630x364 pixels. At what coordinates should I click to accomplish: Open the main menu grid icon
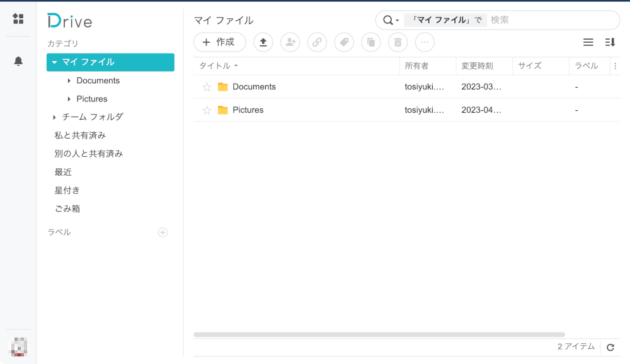point(18,19)
